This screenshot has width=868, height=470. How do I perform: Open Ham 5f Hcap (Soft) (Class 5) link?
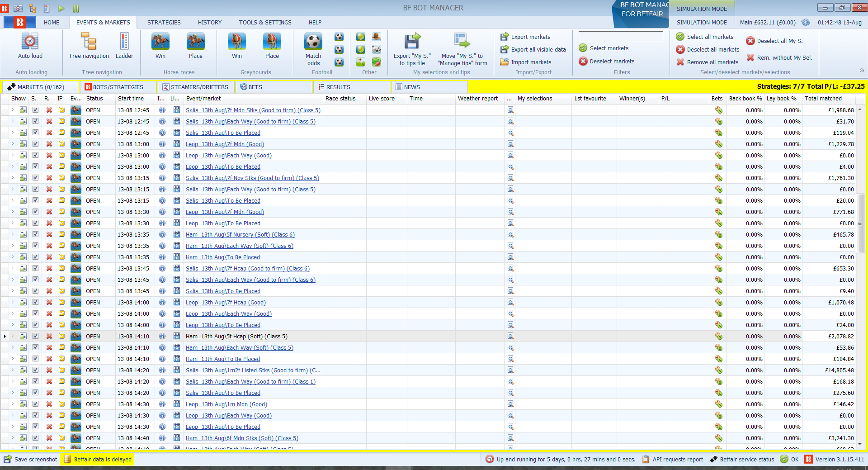[236, 336]
